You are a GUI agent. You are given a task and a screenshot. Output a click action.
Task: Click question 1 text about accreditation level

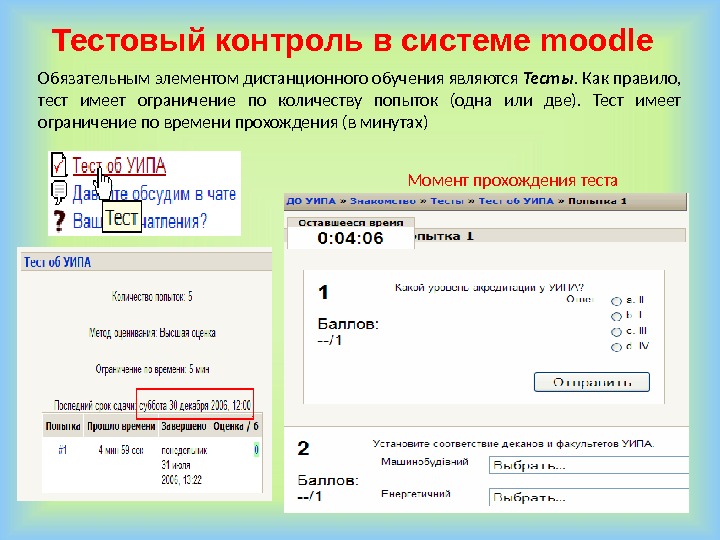489,287
